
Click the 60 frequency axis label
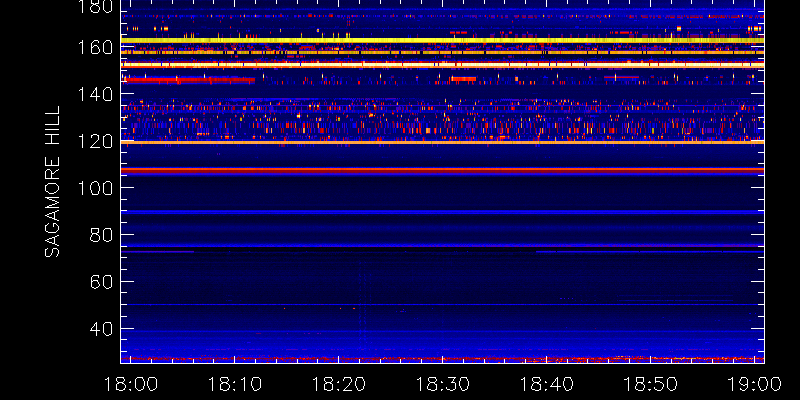101,282
